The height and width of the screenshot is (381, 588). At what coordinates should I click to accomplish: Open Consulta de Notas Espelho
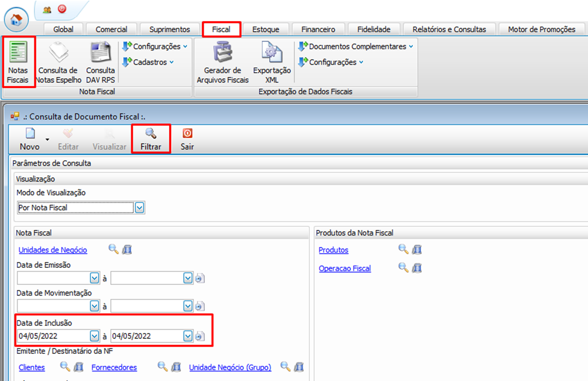[x=58, y=62]
